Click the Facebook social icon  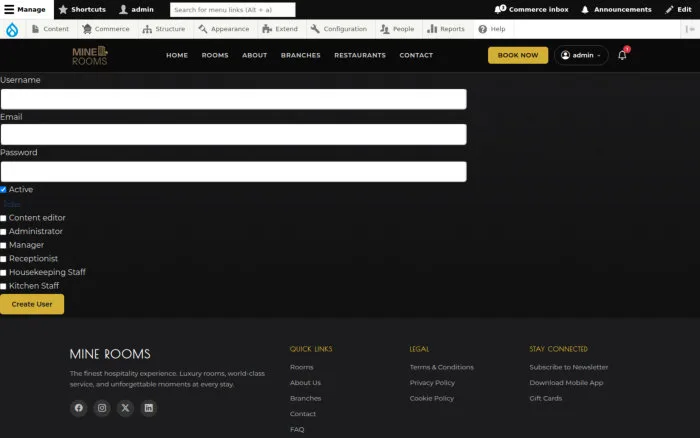click(79, 408)
